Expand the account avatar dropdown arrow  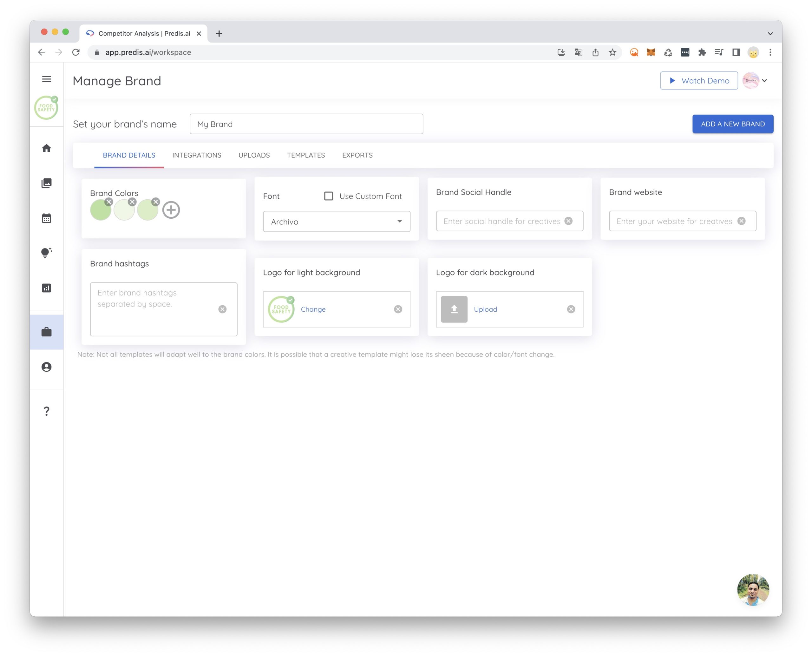pyautogui.click(x=764, y=81)
